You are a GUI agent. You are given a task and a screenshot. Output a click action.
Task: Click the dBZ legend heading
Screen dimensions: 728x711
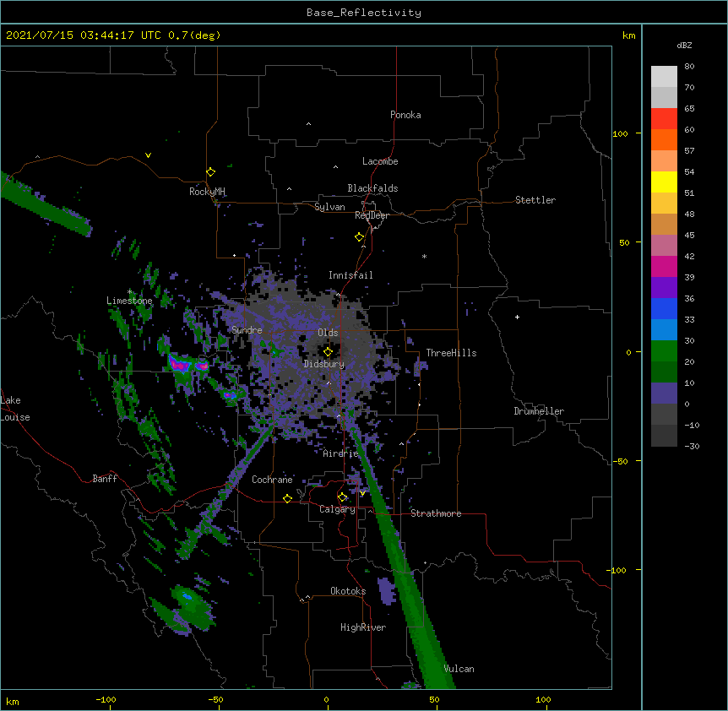684,45
